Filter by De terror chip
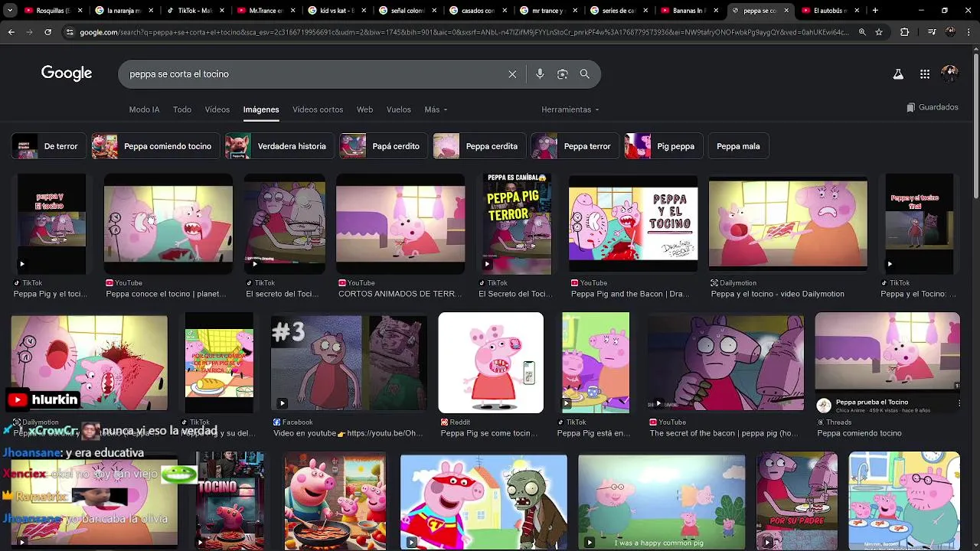The height and width of the screenshot is (551, 980). (49, 146)
